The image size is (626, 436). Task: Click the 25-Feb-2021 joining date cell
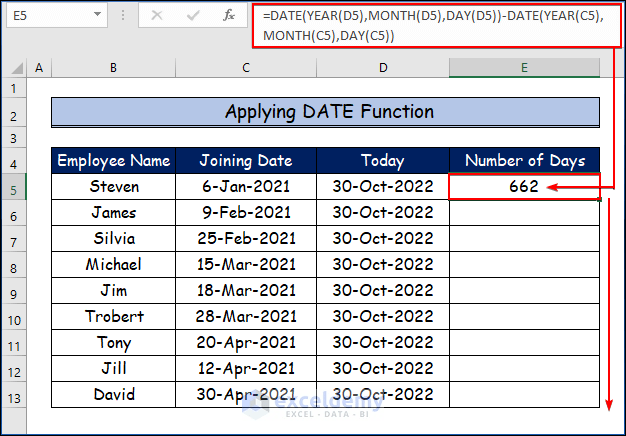[x=246, y=238]
